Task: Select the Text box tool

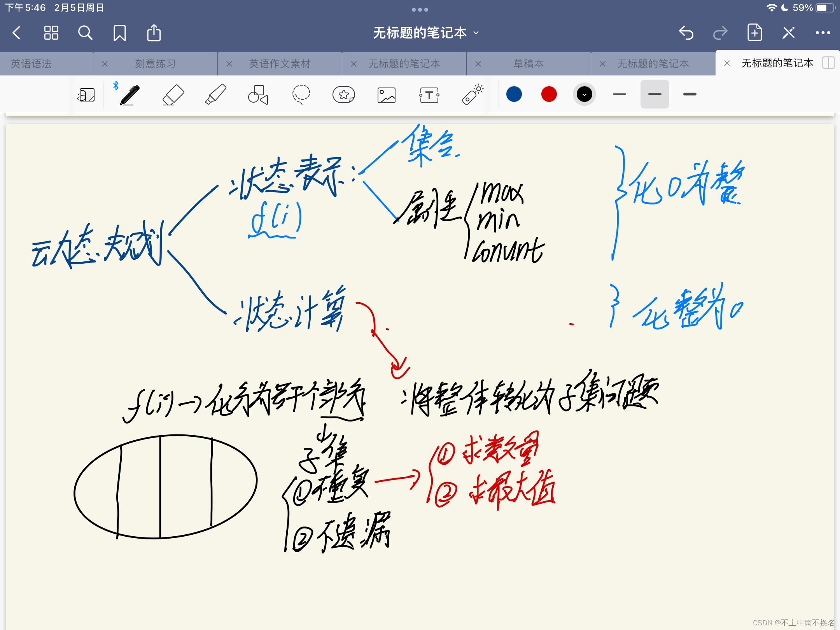Action: pos(429,94)
